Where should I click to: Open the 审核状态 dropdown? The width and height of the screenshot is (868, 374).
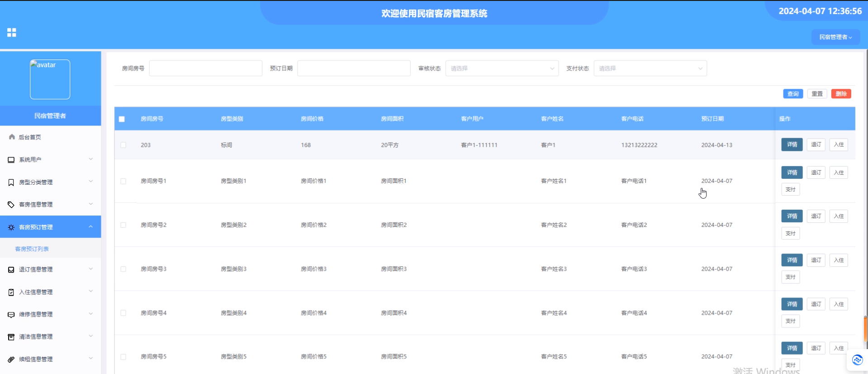pyautogui.click(x=502, y=68)
